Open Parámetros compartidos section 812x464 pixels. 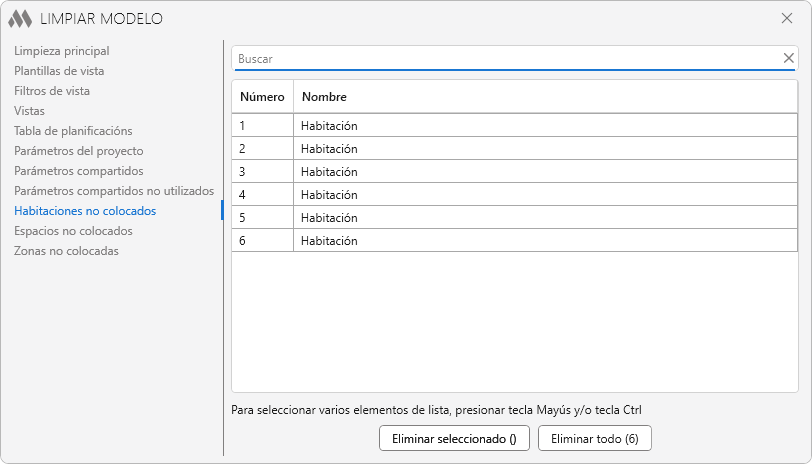[x=78, y=171]
